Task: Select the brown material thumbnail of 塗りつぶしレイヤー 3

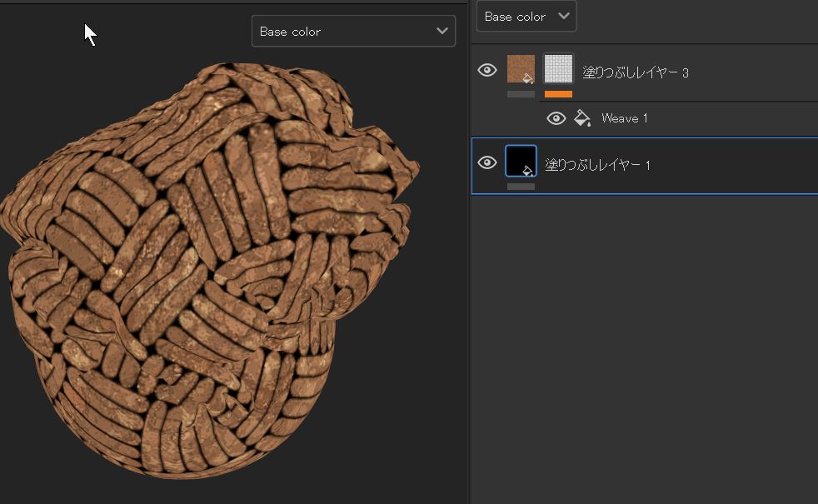Action: click(521, 69)
